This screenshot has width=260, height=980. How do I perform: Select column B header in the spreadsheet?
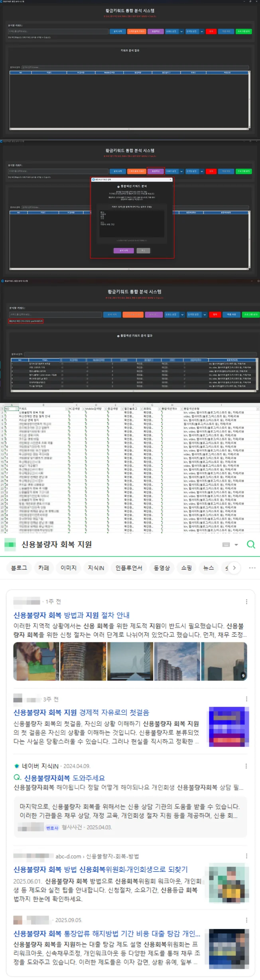click(43, 405)
